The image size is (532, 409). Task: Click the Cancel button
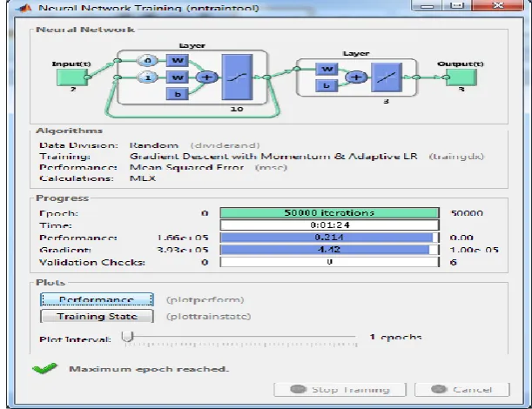[x=461, y=389]
